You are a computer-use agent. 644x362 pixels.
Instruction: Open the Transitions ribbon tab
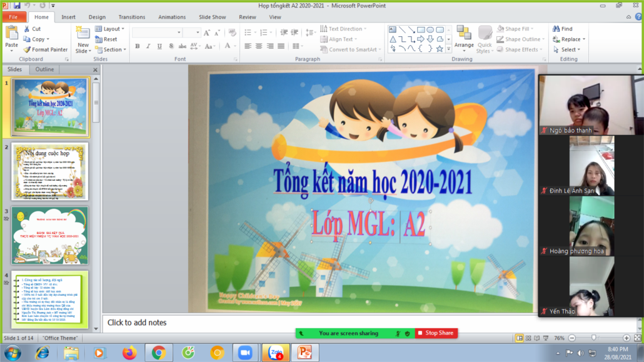pos(131,18)
